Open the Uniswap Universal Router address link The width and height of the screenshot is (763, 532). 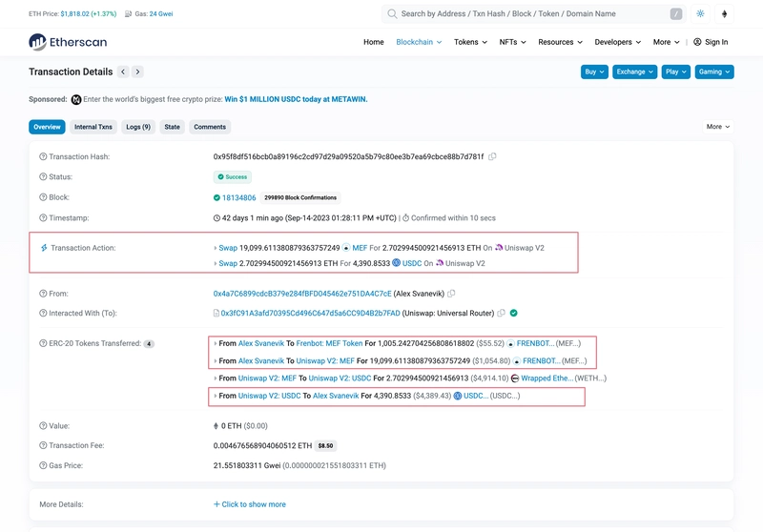point(311,313)
